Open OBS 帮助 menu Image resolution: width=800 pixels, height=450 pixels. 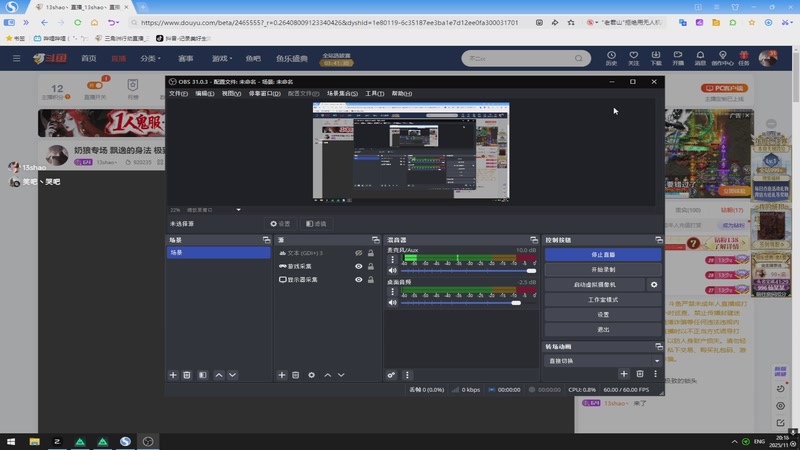pos(402,93)
